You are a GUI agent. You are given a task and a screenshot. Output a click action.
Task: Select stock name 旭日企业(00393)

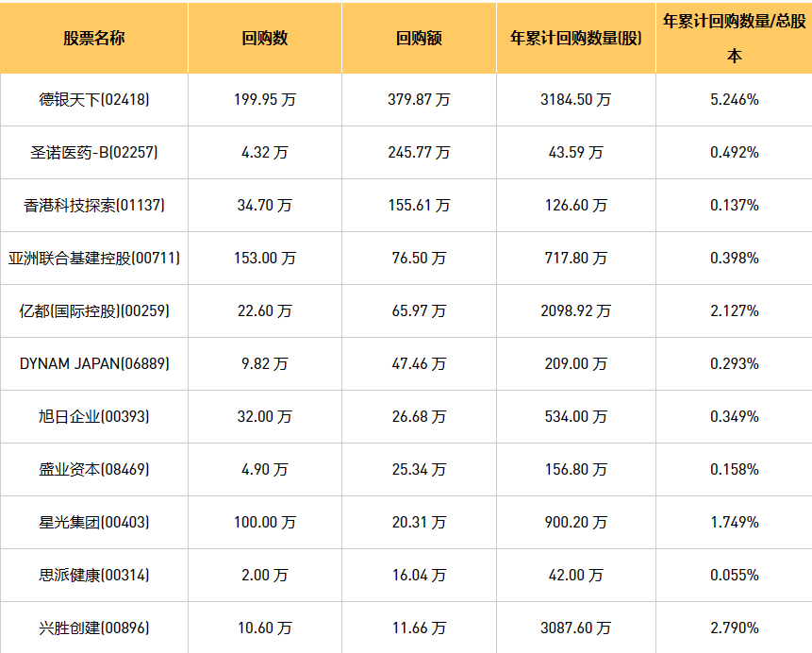pos(93,417)
